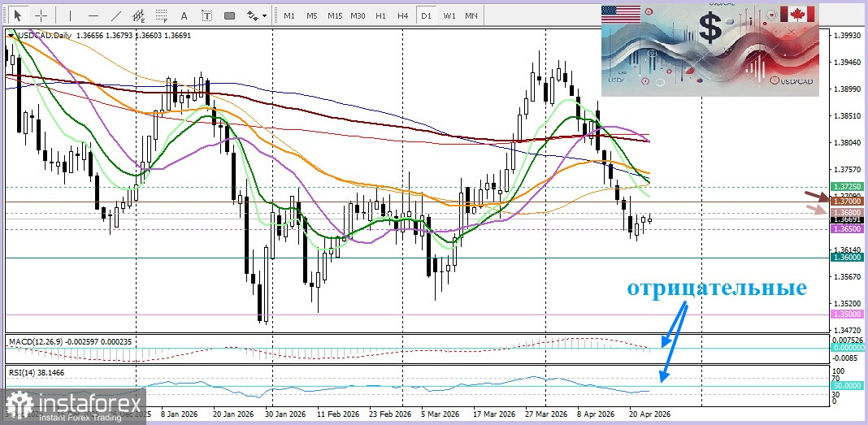Click the 1.37570 price axis value
The height and width of the screenshot is (425, 868).
pos(847,169)
